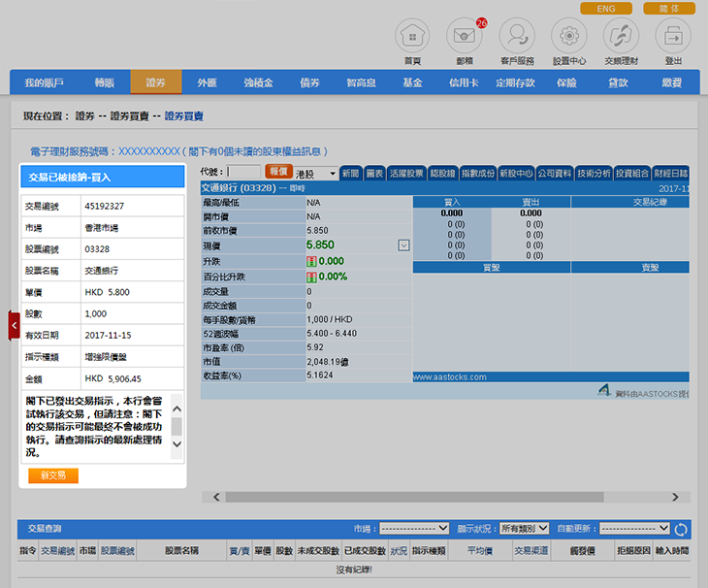Screen dimensions: 708x588
Task: Switch language with the ENG button
Action: (x=605, y=9)
